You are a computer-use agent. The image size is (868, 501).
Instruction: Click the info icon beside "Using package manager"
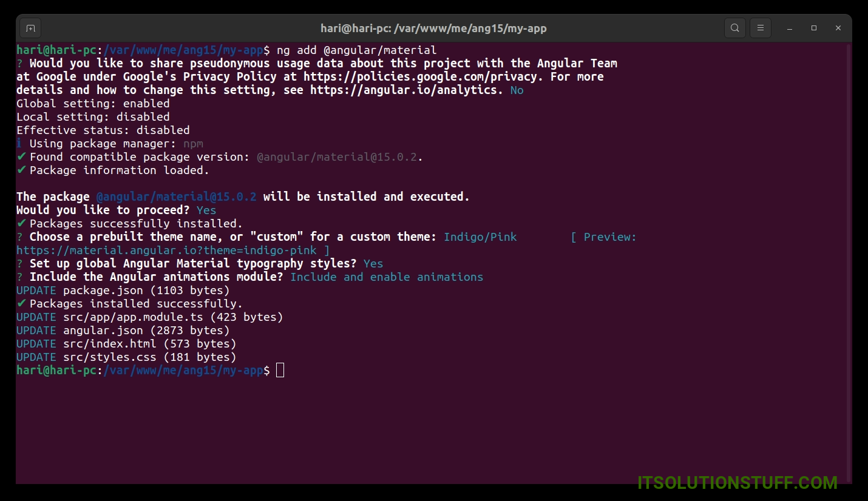point(19,144)
